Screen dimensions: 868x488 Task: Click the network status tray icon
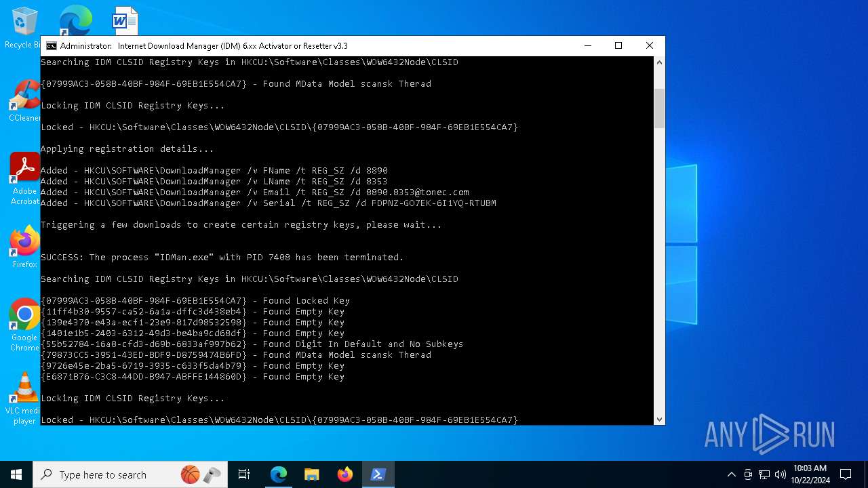pyautogui.click(x=764, y=474)
